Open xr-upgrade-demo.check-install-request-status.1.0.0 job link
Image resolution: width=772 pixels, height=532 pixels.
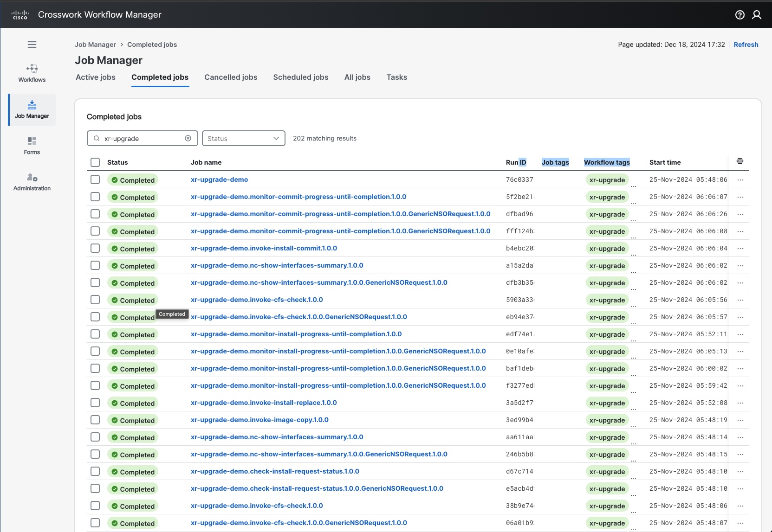click(275, 471)
